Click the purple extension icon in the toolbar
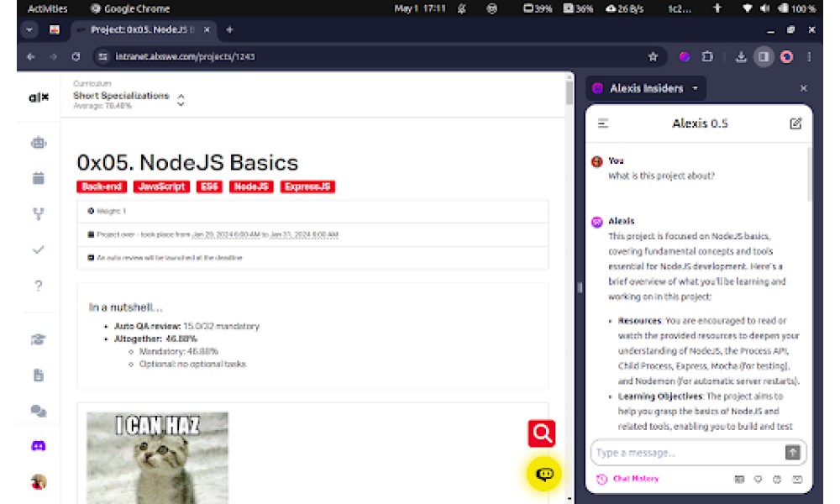Image resolution: width=840 pixels, height=504 pixels. pos(684,57)
